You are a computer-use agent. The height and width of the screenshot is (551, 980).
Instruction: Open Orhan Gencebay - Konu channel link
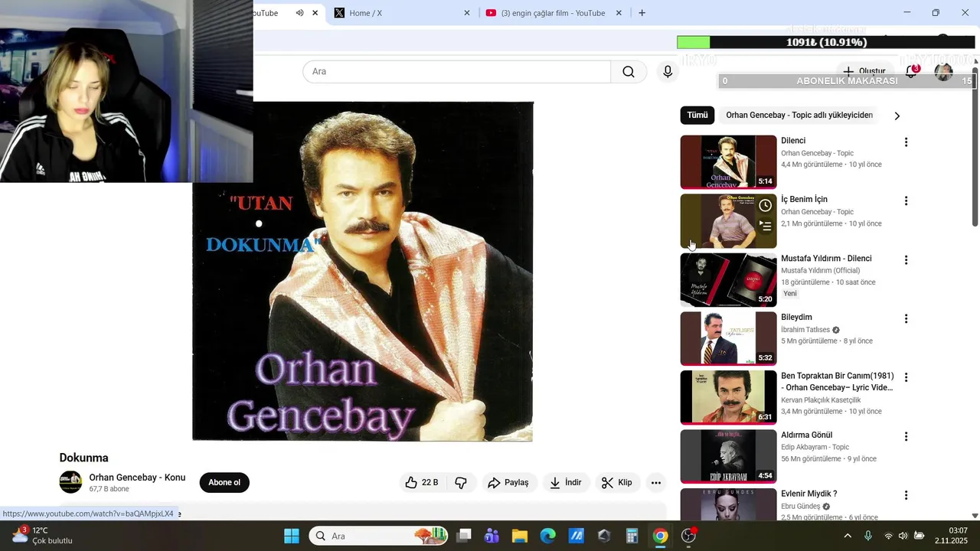(137, 478)
